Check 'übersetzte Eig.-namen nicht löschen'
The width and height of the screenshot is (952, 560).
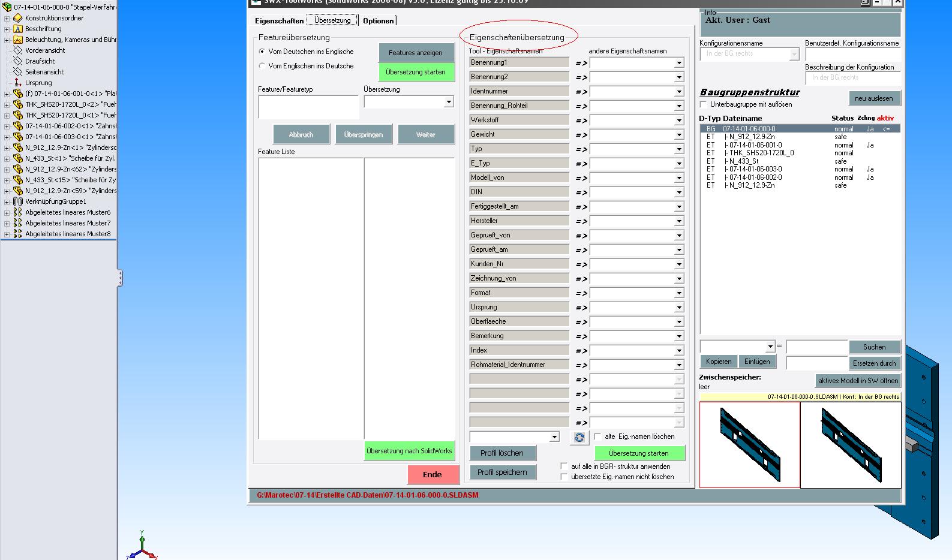[564, 477]
